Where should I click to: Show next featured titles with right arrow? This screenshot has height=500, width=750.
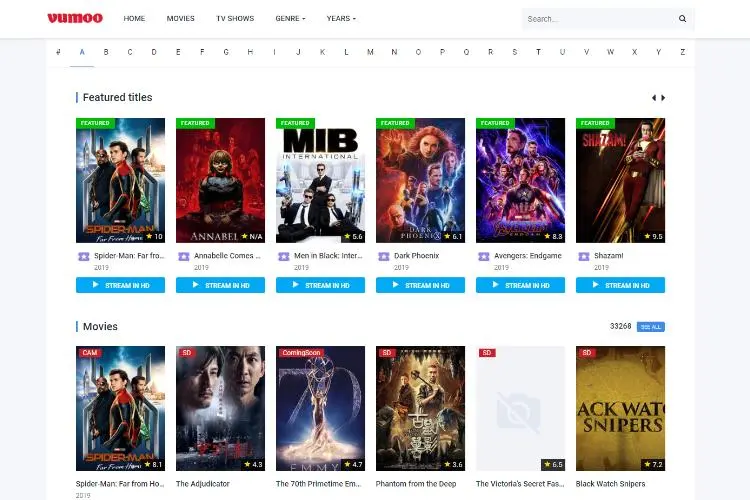pyautogui.click(x=663, y=98)
